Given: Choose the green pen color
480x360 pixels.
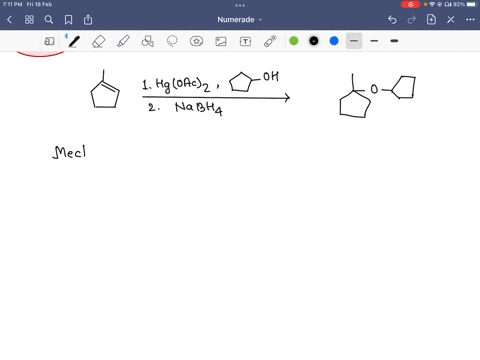Looking at the screenshot, I should point(294,41).
